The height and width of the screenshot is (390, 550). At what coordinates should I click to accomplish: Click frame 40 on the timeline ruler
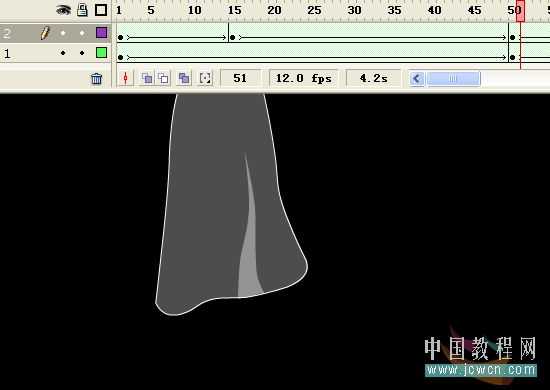(434, 10)
